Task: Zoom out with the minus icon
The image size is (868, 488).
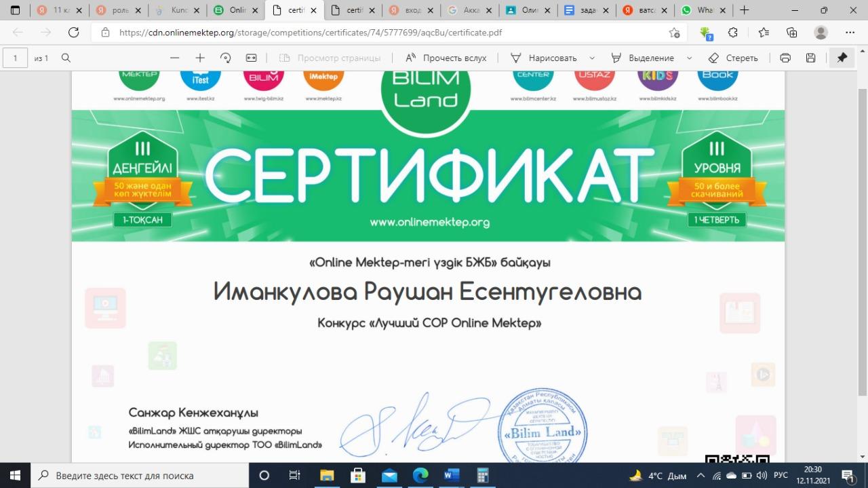Action: pos(174,58)
